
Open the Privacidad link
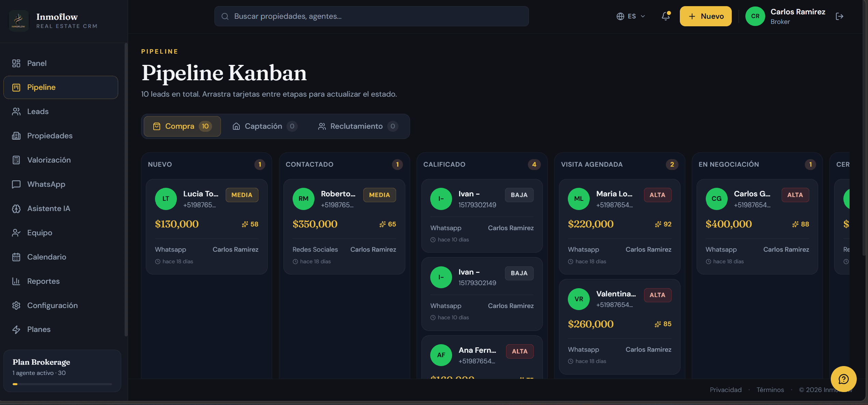726,390
